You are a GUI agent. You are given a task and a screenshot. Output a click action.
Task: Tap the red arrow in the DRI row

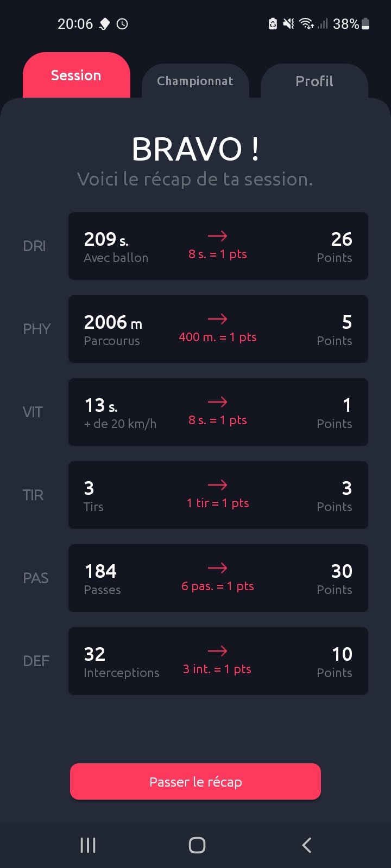click(217, 236)
